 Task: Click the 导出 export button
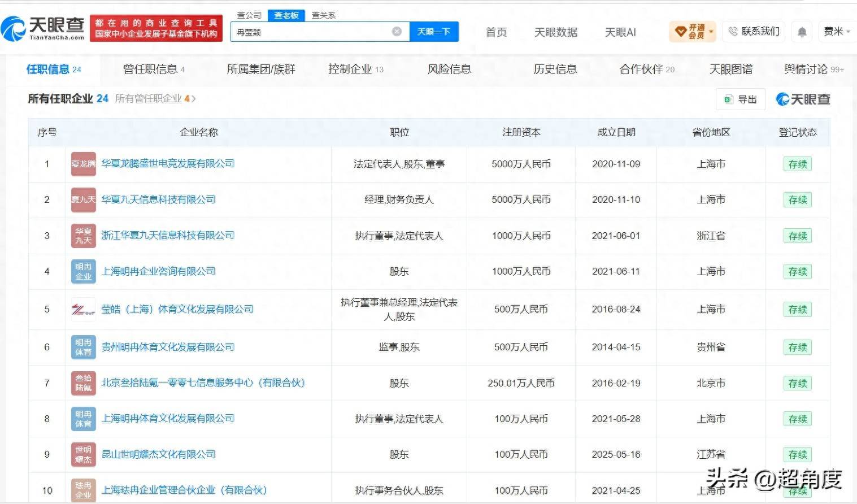pos(741,99)
